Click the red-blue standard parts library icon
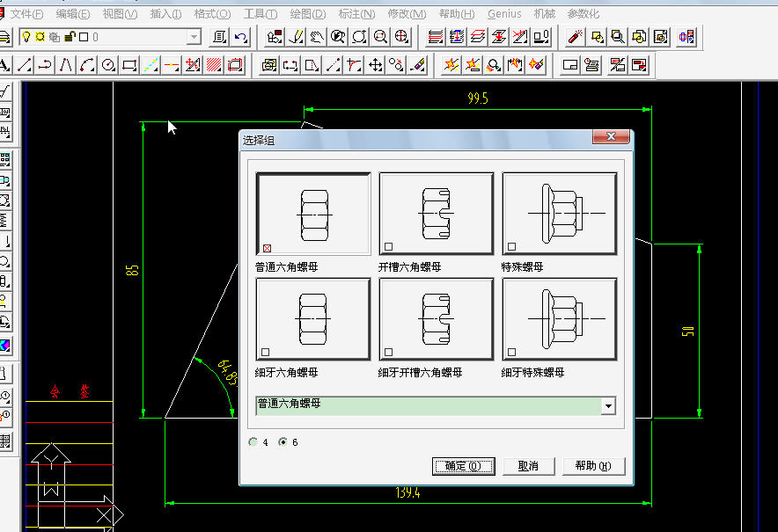Image resolution: width=778 pixels, height=532 pixels. (686, 37)
